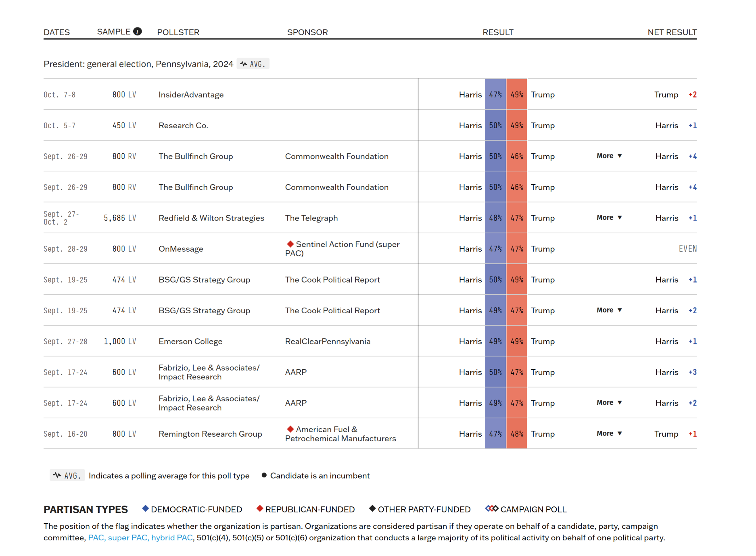
Task: Click Redfield & Wilton Strategies pollster
Action: click(211, 218)
